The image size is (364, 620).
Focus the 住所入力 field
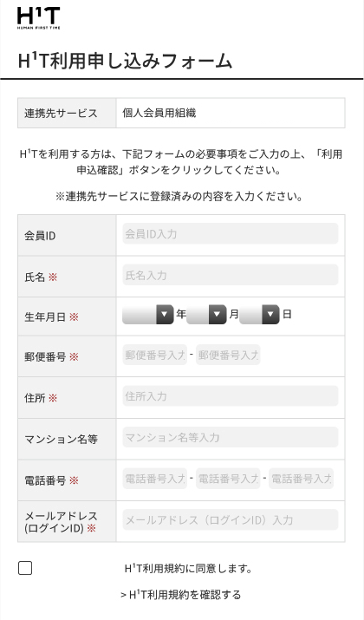coord(231,395)
